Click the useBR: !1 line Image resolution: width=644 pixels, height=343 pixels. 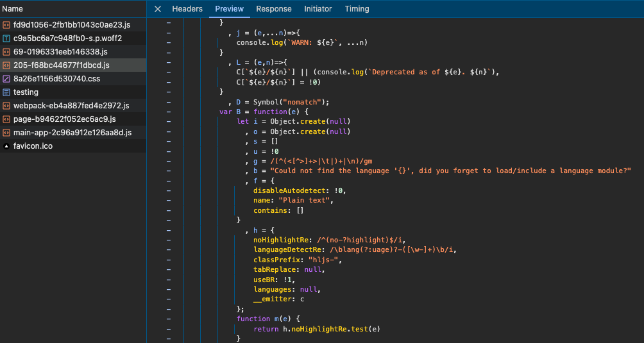pos(275,280)
